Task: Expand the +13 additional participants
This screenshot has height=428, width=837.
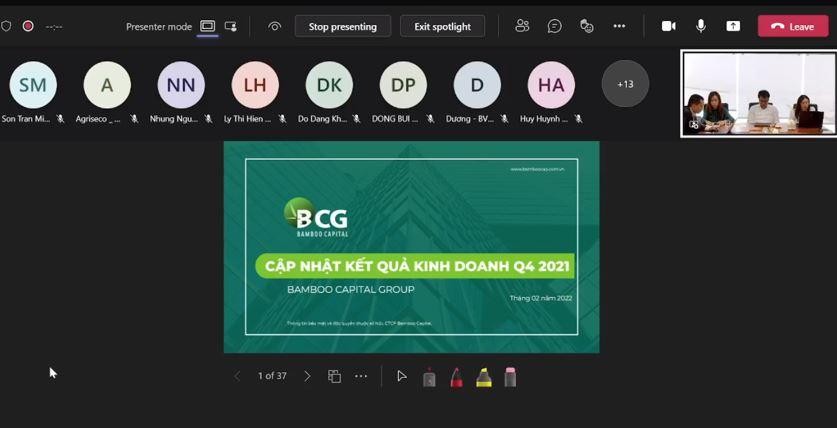Action: point(625,84)
